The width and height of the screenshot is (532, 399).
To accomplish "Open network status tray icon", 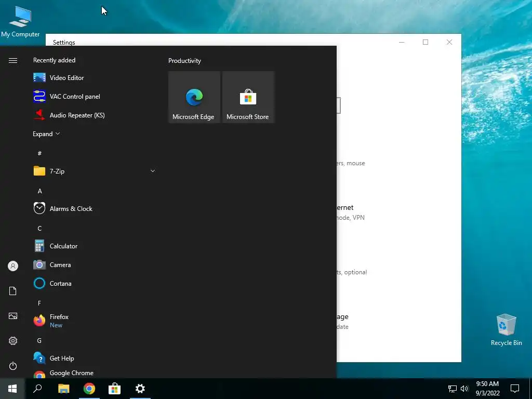I will tap(453, 389).
